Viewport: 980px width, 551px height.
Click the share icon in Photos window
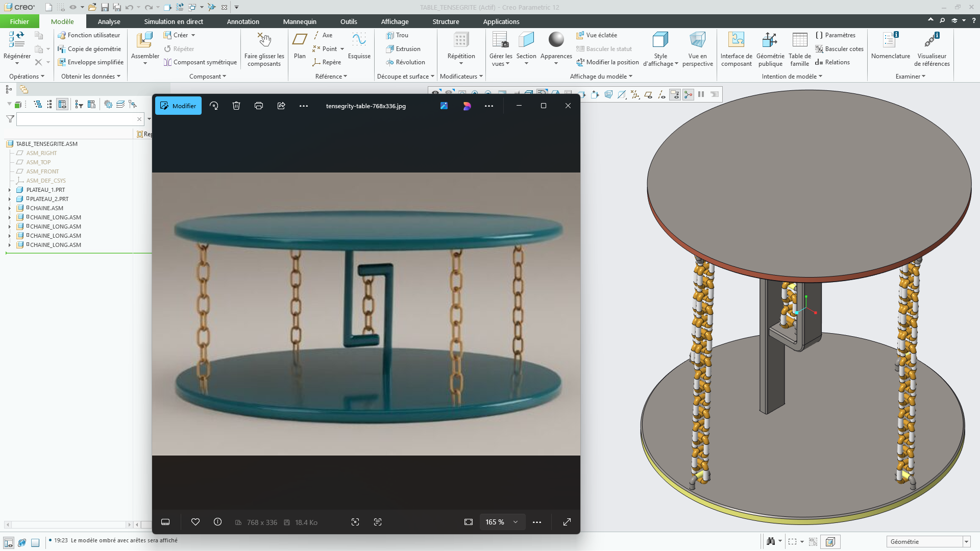point(281,106)
